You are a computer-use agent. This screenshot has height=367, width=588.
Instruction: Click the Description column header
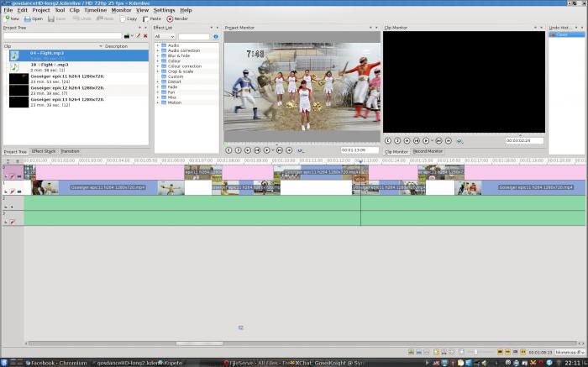(x=116, y=46)
